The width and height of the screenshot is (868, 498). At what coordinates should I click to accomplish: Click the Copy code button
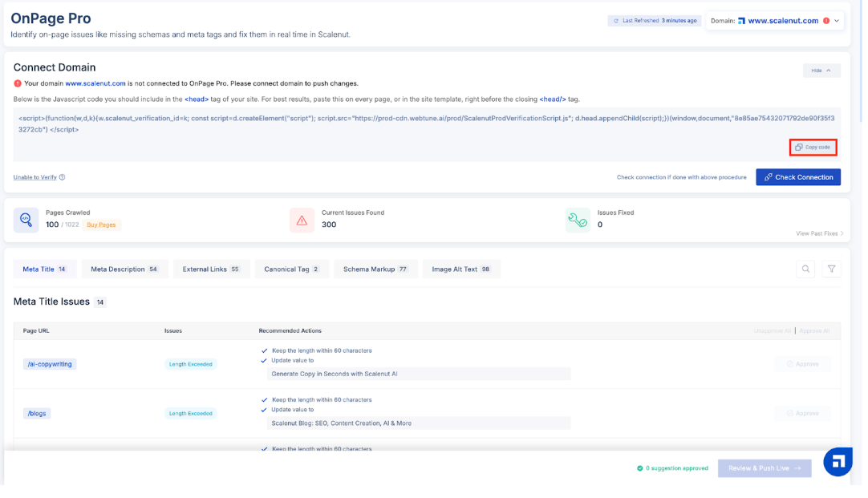[813, 148]
